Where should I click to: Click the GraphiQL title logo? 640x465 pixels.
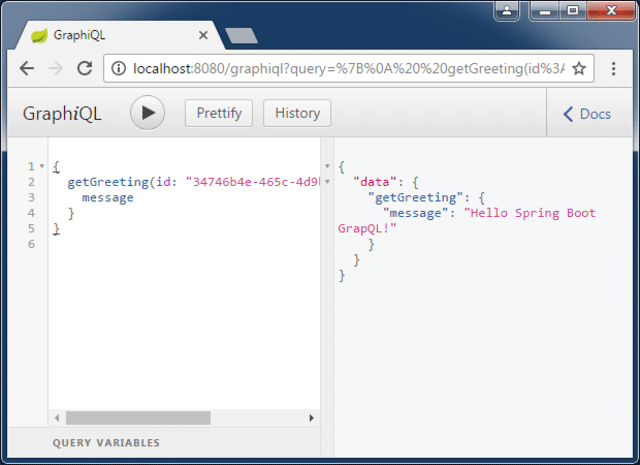62,113
